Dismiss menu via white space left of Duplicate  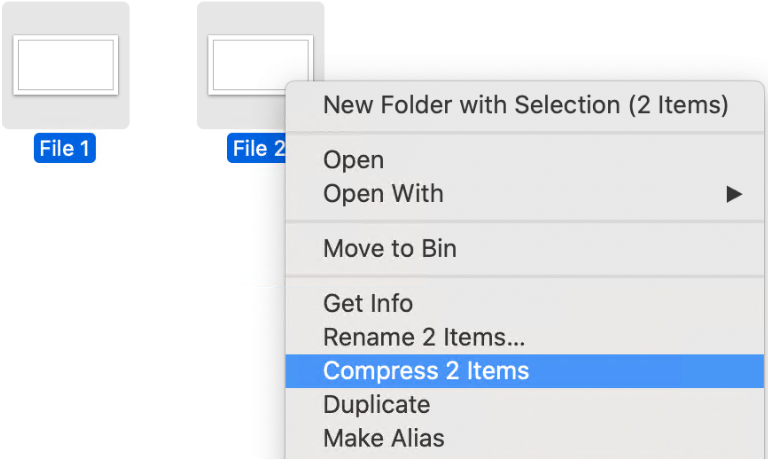pyautogui.click(x=150, y=405)
